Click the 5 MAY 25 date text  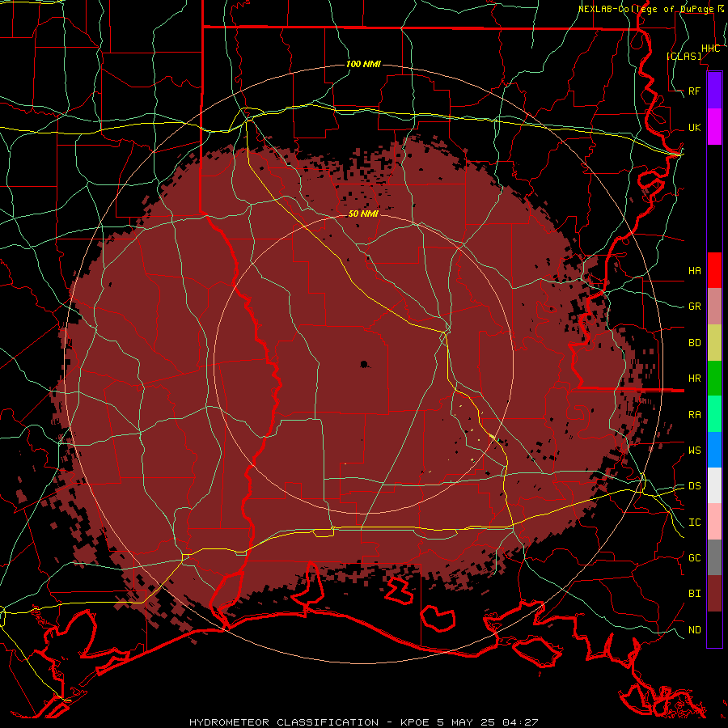pyautogui.click(x=467, y=722)
